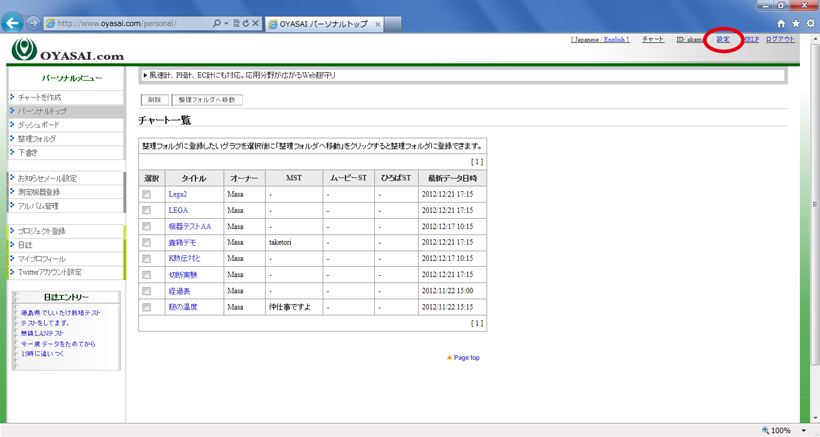
Task: Open browser Tools gear icon
Action: pyautogui.click(x=811, y=24)
